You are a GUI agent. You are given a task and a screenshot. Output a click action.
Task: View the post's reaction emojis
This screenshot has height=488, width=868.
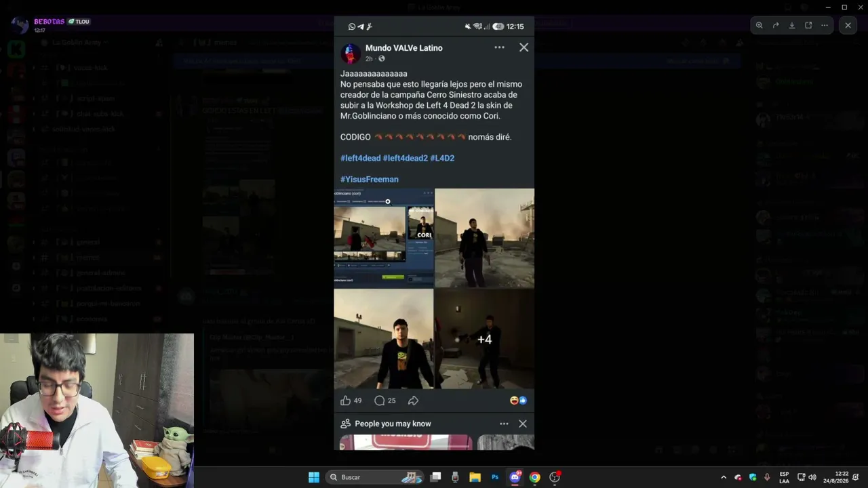point(519,401)
